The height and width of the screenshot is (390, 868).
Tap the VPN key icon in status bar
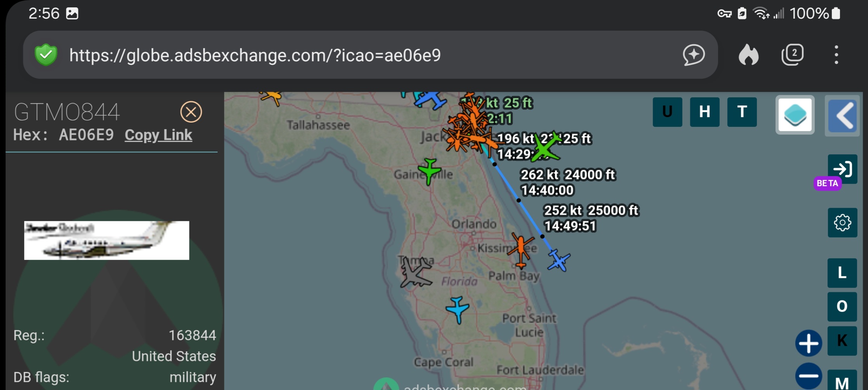click(x=724, y=14)
